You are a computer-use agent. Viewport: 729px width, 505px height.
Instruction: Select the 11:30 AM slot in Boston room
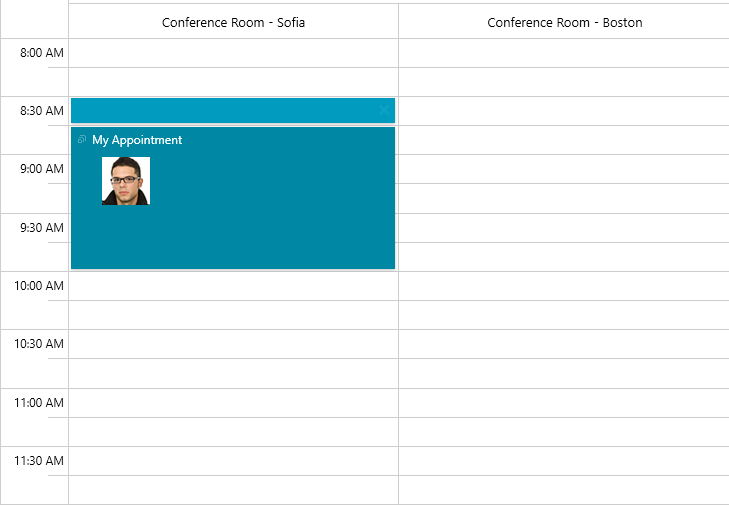pos(564,461)
